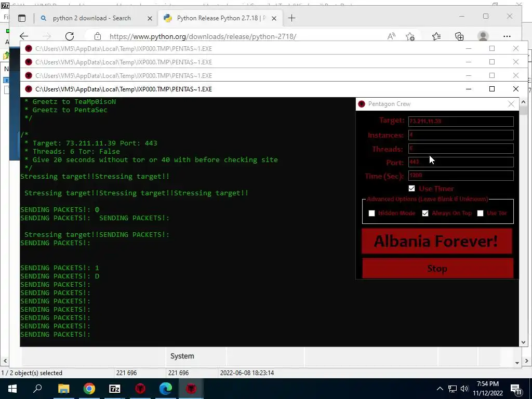532x399 pixels.
Task: Click the 7-Zip horizontal scrollbar left arrow
Action: coord(4,362)
